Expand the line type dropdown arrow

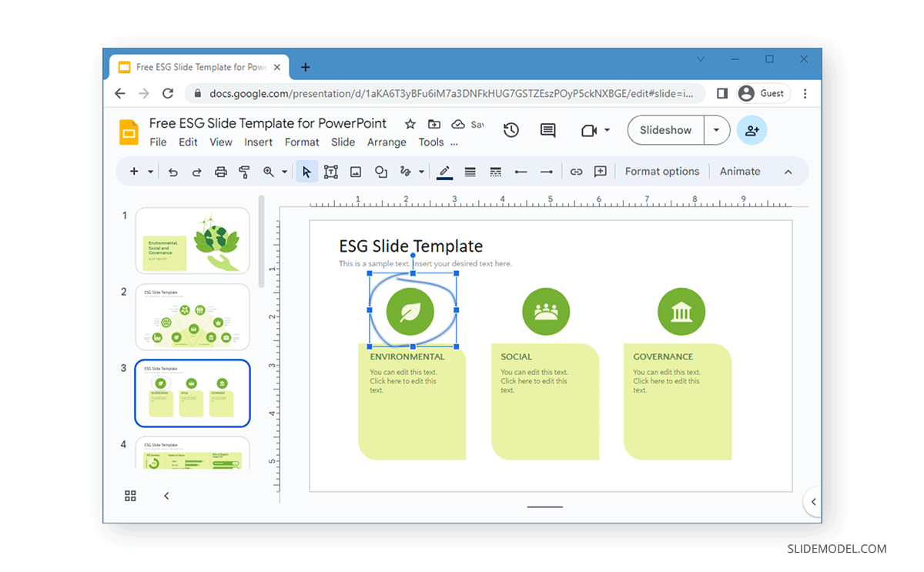point(421,172)
